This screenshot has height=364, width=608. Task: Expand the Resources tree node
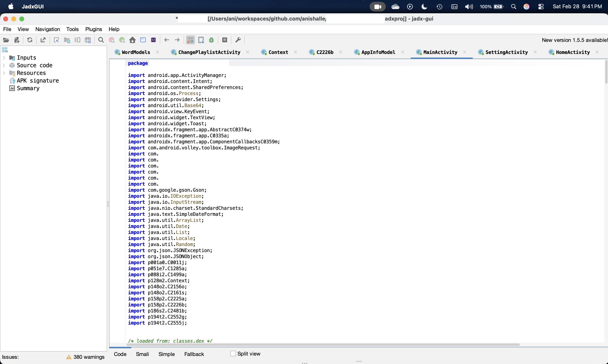(4, 73)
